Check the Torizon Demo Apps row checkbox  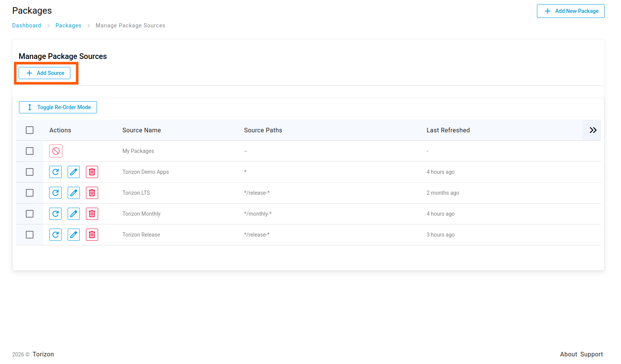pos(30,172)
